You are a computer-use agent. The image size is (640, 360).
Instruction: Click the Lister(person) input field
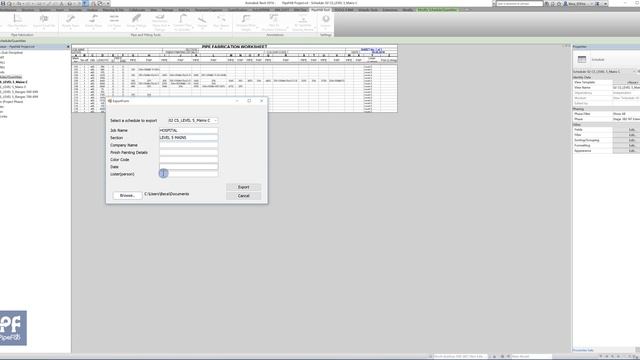(x=188, y=174)
